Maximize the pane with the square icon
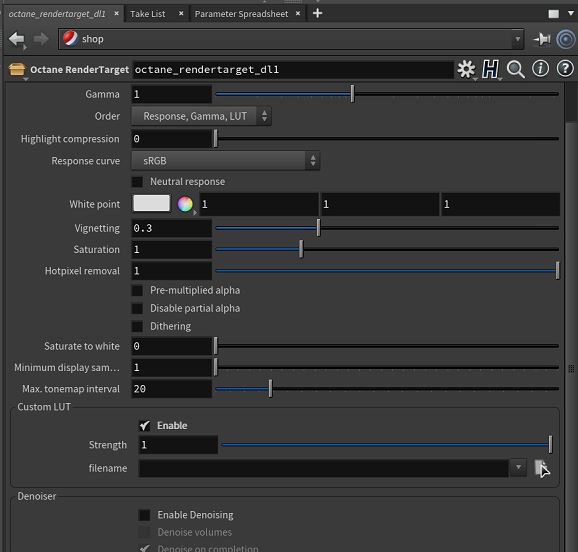Viewport: 578px width, 552px height. 553,14
